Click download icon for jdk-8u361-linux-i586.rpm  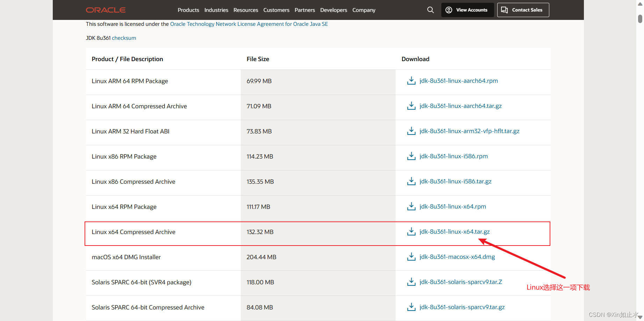pos(411,156)
